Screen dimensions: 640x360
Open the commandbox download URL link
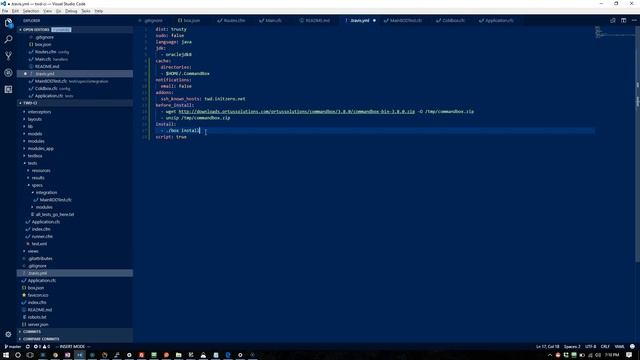(x=296, y=111)
